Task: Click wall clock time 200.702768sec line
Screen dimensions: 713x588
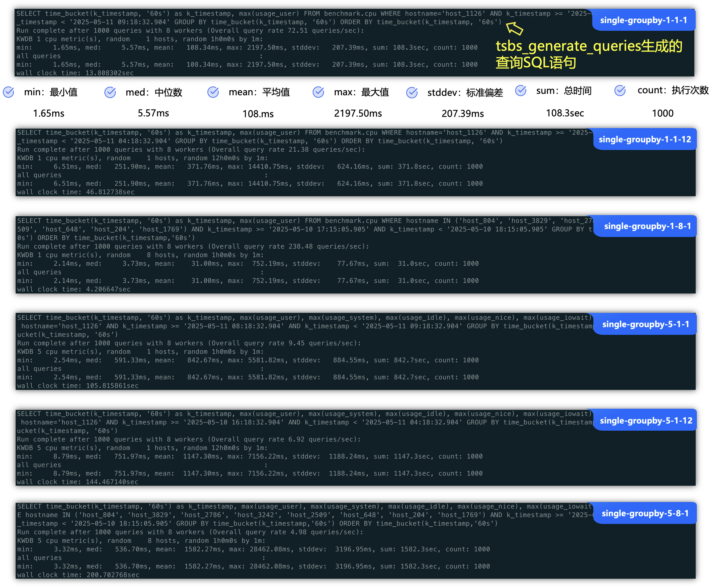Action: point(78,575)
